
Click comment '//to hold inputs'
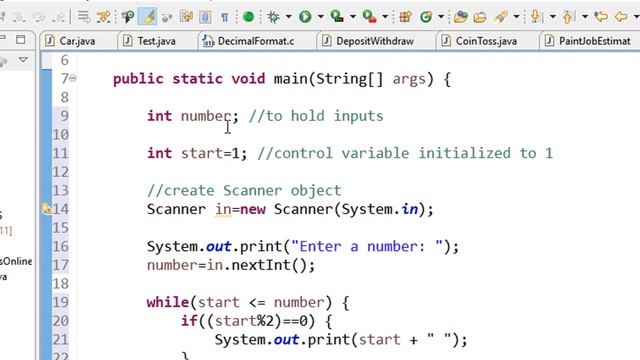tap(316, 116)
